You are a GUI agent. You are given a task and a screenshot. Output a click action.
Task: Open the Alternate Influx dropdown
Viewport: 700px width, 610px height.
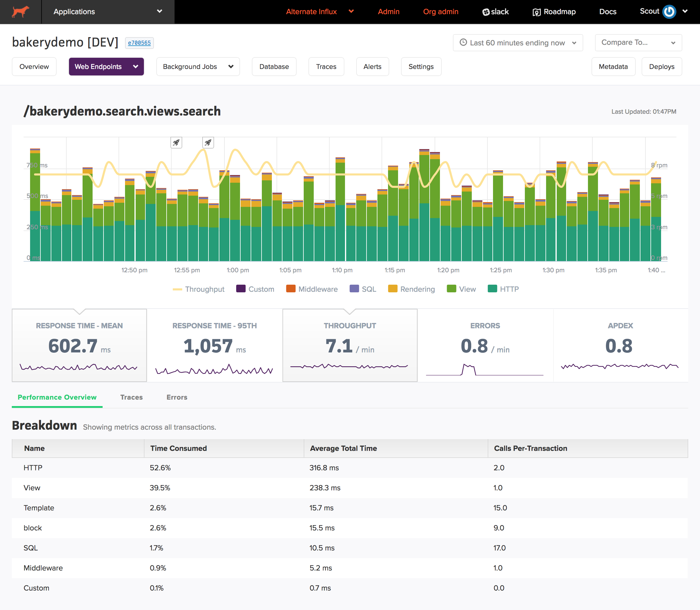coord(320,11)
